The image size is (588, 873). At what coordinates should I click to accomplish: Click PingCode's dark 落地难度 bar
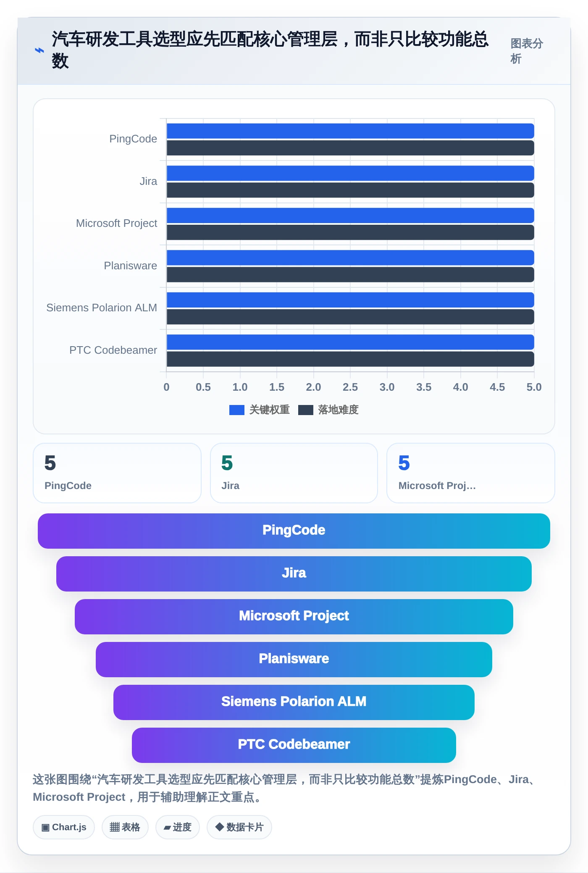pos(350,148)
